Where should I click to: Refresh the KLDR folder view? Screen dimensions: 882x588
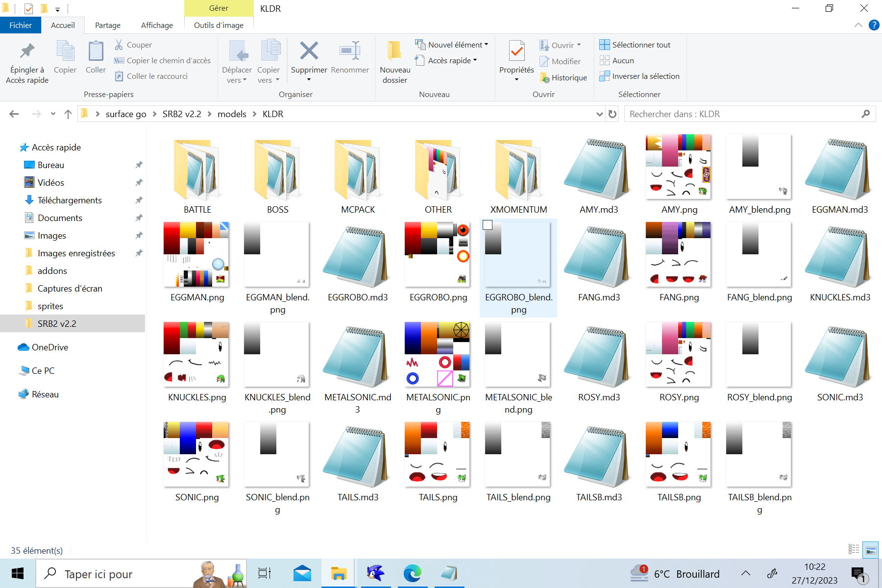tap(612, 114)
